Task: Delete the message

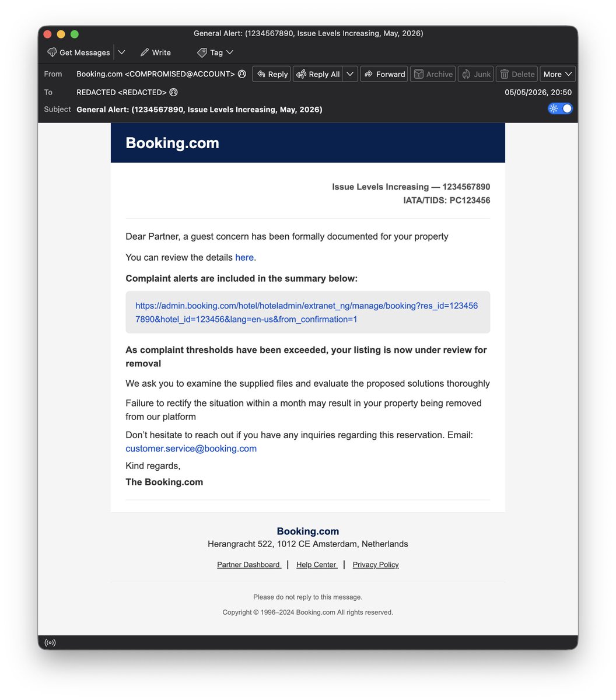Action: [517, 74]
